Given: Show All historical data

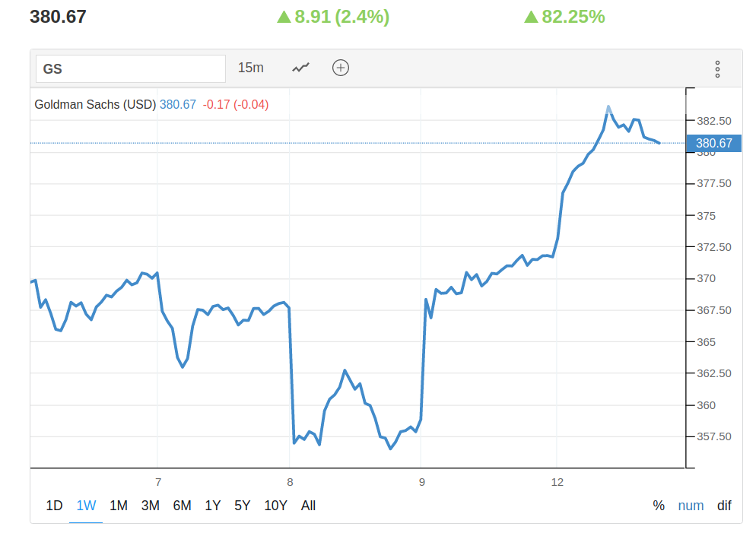Looking at the screenshot, I should tap(308, 506).
